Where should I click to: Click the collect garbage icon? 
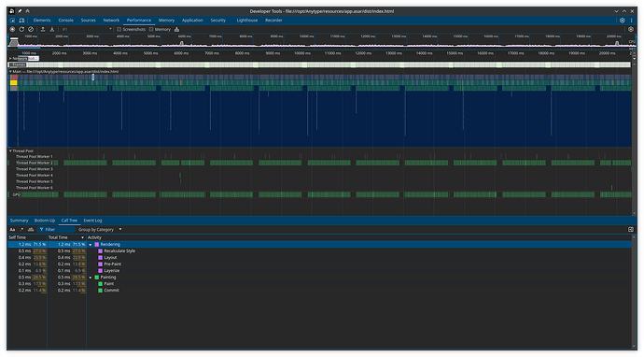pos(176,29)
